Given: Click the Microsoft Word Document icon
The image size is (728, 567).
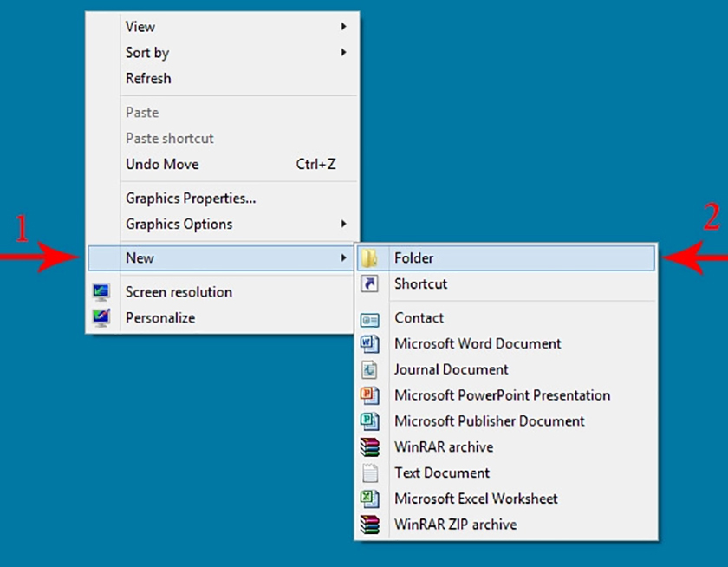Looking at the screenshot, I should [370, 344].
